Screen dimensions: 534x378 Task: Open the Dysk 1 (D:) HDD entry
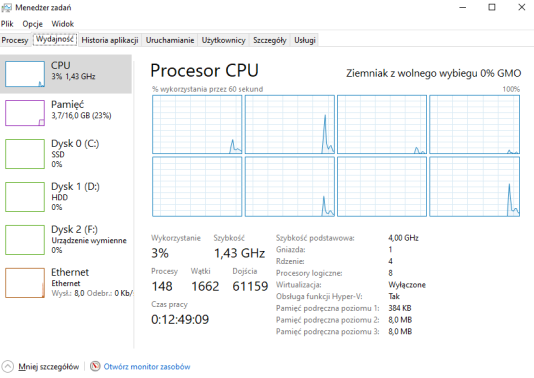66,196
